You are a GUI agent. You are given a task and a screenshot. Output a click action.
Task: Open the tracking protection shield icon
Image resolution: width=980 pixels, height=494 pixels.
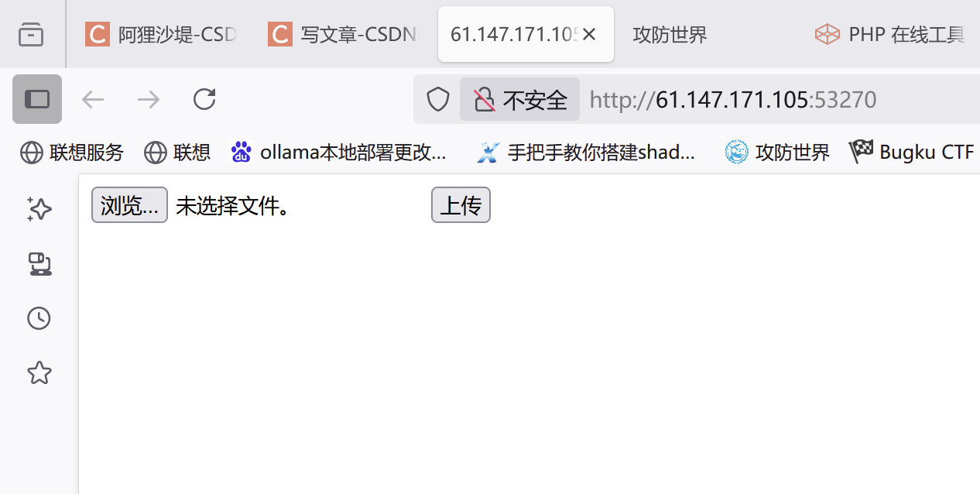click(x=438, y=99)
